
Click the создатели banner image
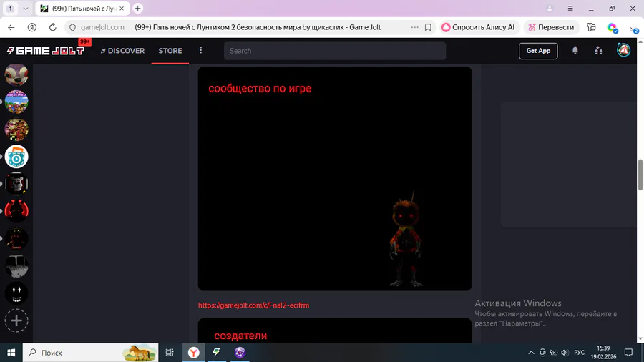pyautogui.click(x=335, y=331)
